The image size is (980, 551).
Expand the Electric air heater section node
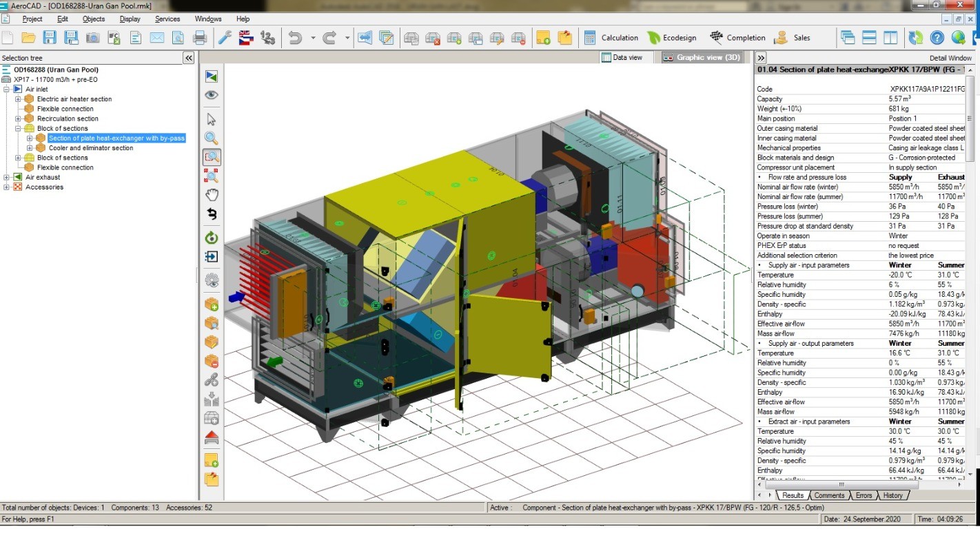(x=19, y=99)
